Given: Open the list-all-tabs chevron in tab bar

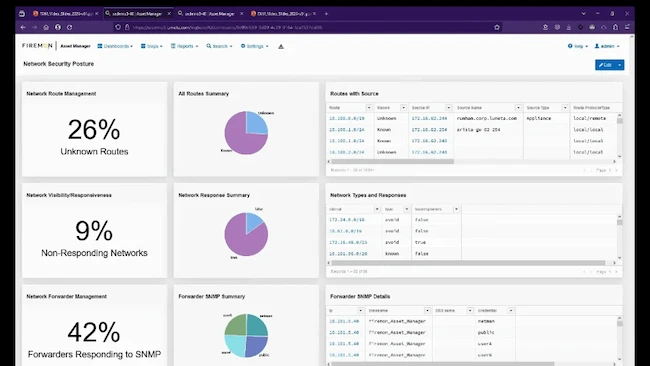Looking at the screenshot, I should point(584,14).
